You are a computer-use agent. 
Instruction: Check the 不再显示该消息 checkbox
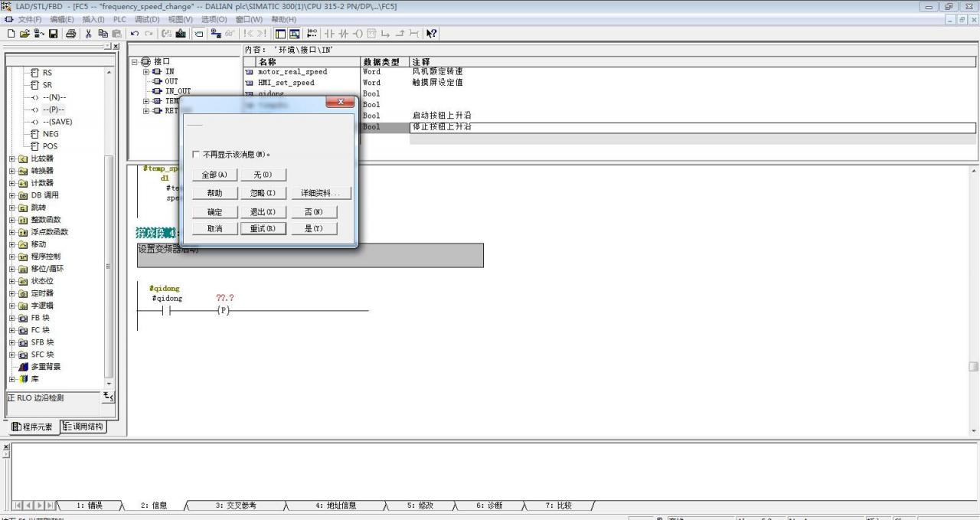click(x=197, y=155)
